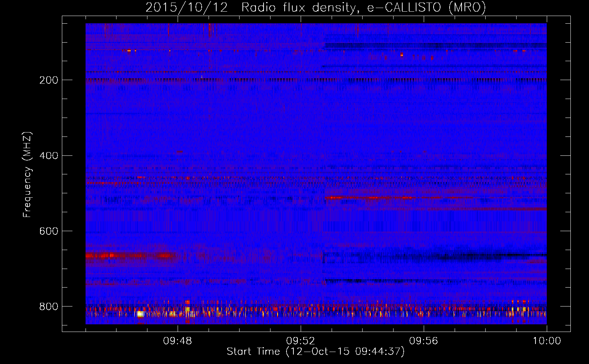Click the 400 frequency tick label
The height and width of the screenshot is (364, 589).
48,156
